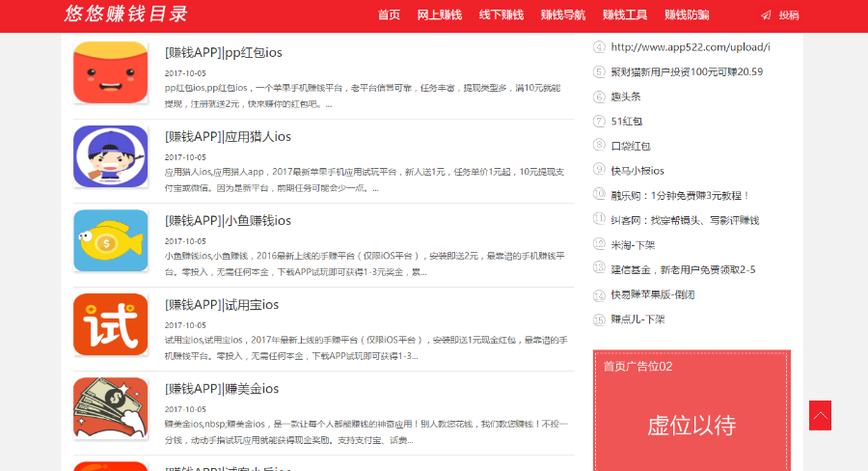
Task: Open the 赚钱导航 navigation item
Action: click(563, 15)
